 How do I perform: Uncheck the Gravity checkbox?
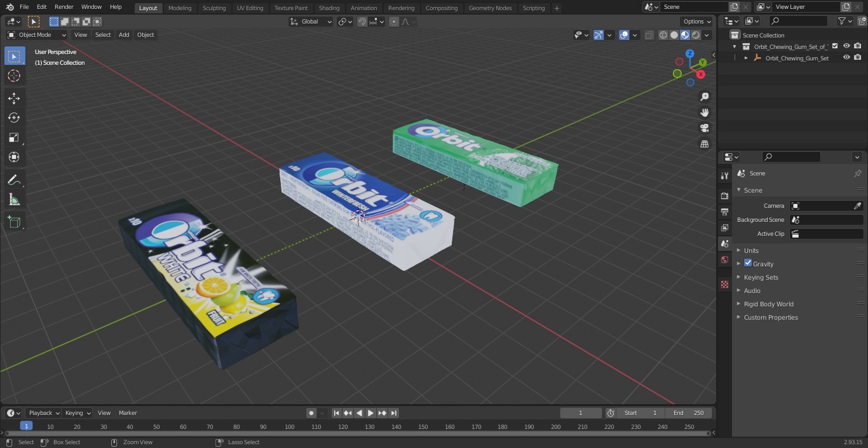pyautogui.click(x=748, y=263)
